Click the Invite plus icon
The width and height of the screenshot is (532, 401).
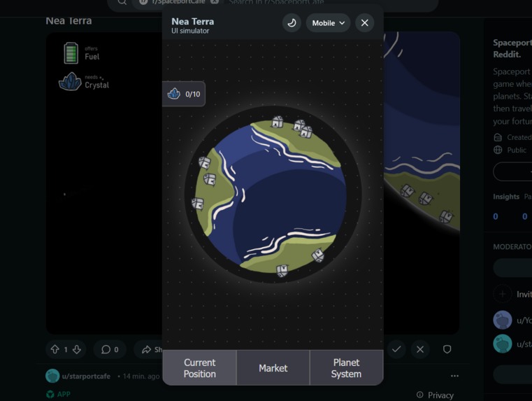click(x=503, y=294)
